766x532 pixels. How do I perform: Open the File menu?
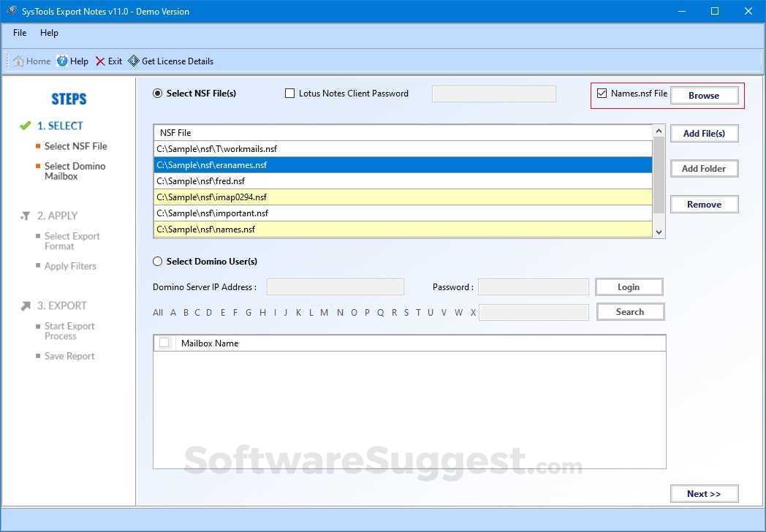tap(19, 32)
